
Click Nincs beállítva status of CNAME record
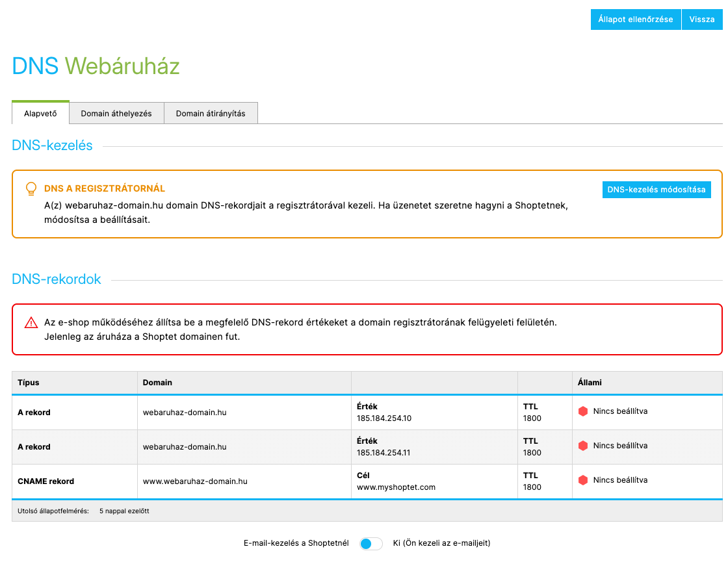click(620, 480)
